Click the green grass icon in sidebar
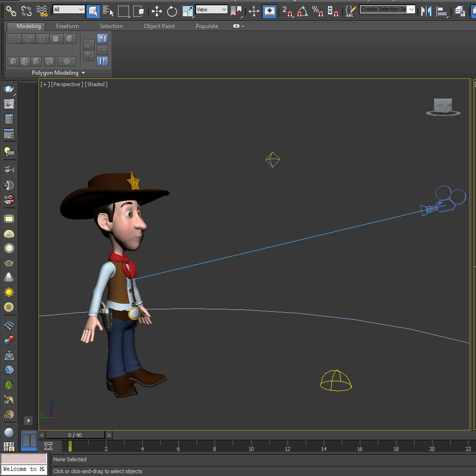Image resolution: width=476 pixels, height=476 pixels. (9, 385)
